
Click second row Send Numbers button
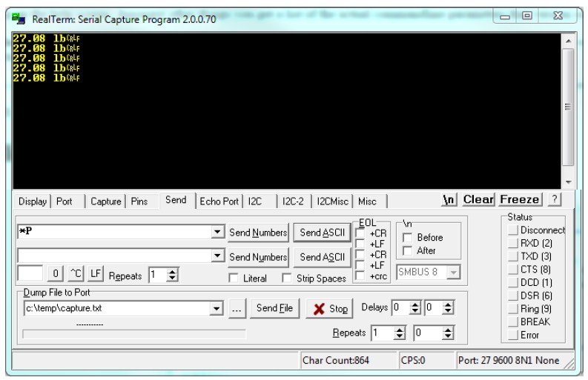[258, 257]
